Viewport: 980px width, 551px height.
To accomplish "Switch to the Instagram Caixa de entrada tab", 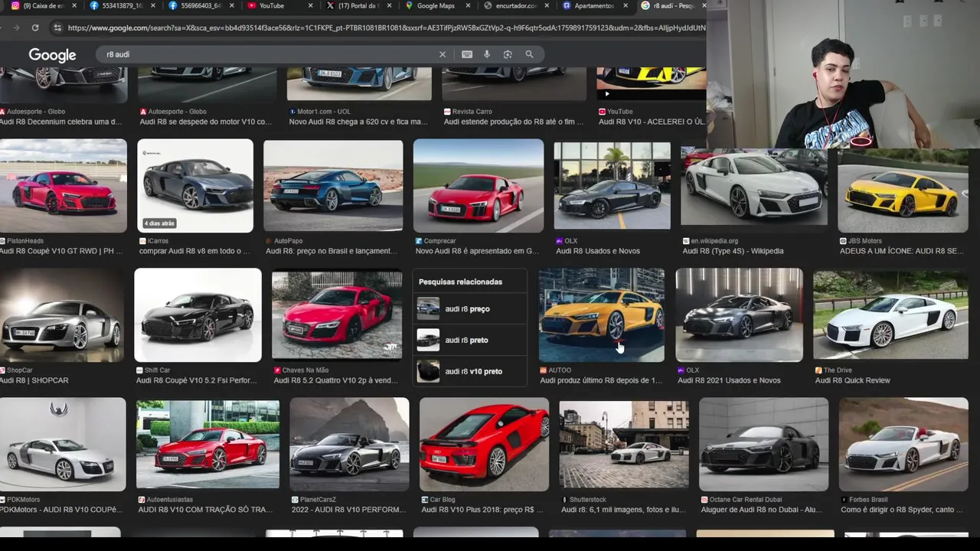I will pyautogui.click(x=43, y=5).
